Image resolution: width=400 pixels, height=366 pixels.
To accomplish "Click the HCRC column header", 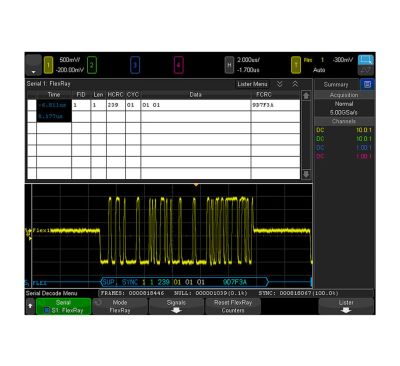I will [116, 95].
